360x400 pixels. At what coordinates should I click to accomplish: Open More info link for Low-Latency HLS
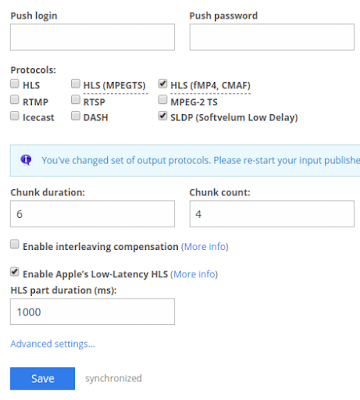(x=195, y=274)
